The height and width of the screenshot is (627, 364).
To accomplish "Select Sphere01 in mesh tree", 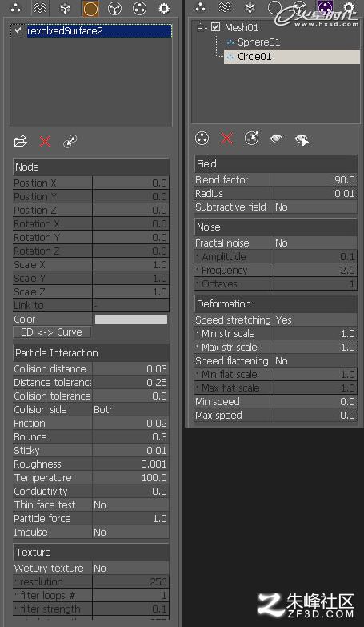I will pos(258,42).
